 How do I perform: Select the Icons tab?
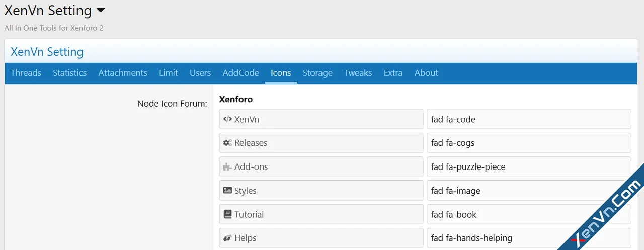281,73
